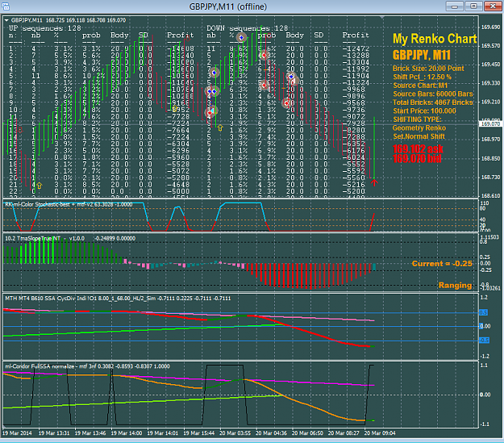Select 'SHIFTING TYPE:' label
This screenshot has width=504, height=443.
417,119
